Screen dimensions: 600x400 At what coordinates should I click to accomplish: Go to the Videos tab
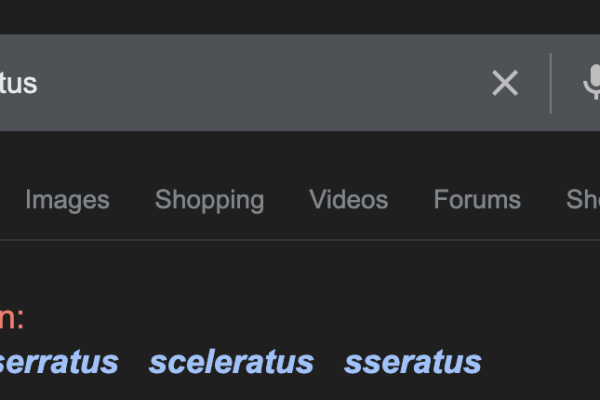tap(348, 200)
